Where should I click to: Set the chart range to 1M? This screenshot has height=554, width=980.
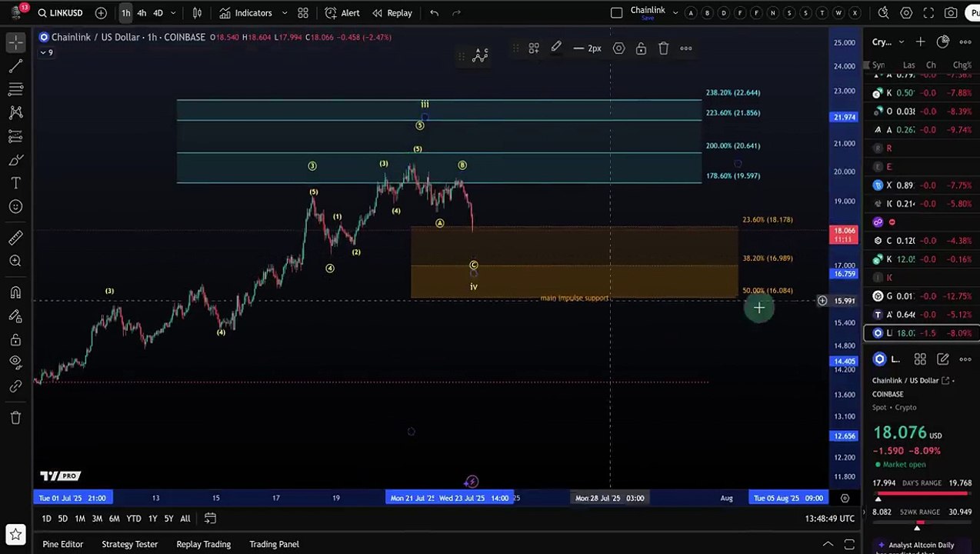click(x=80, y=519)
